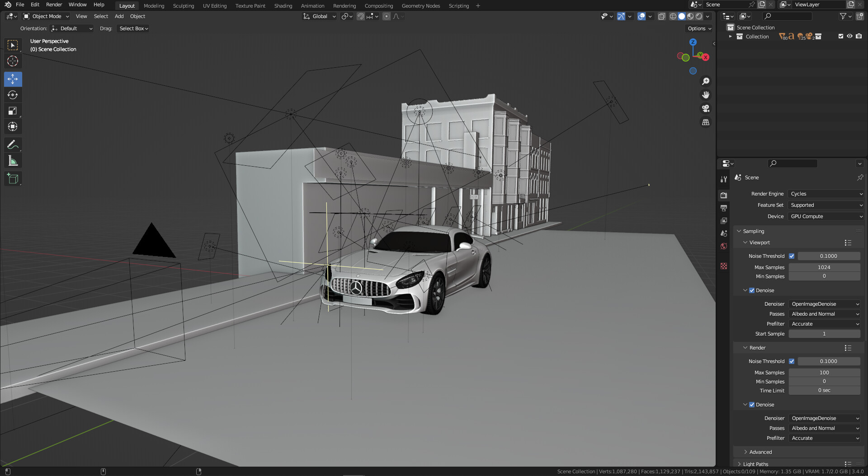The width and height of the screenshot is (868, 476).
Task: Select the Add Cube tool
Action: pyautogui.click(x=13, y=179)
